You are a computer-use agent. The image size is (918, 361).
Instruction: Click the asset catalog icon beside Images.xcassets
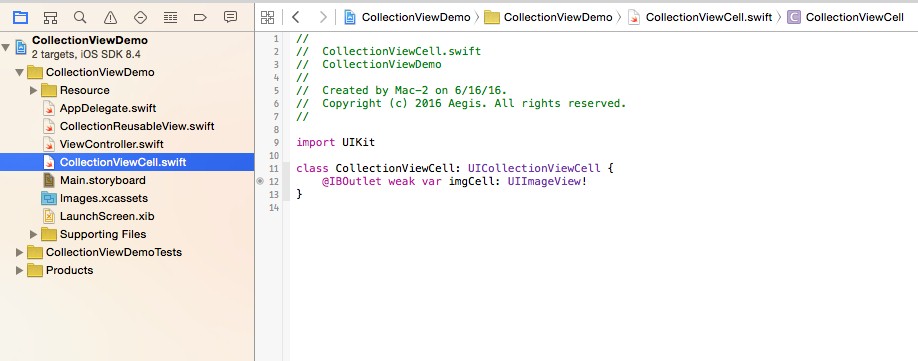[x=49, y=198]
